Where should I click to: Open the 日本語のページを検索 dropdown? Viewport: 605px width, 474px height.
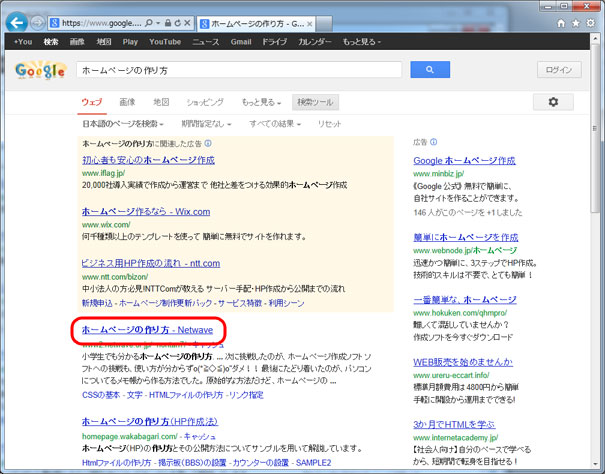pos(123,124)
